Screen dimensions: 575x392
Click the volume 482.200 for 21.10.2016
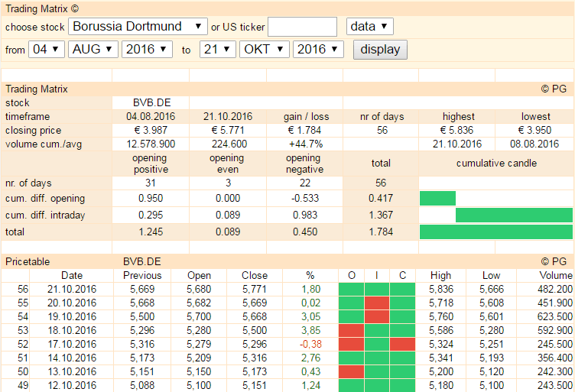tap(555, 289)
